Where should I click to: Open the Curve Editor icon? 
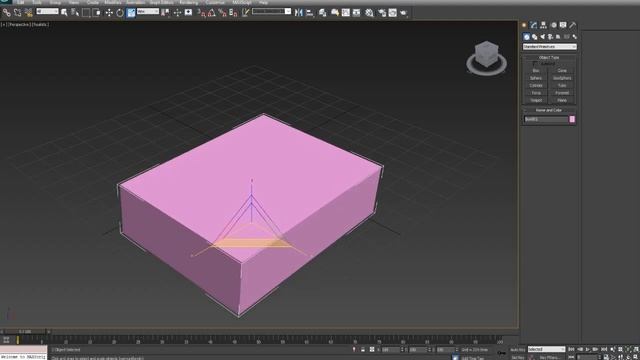tap(346, 13)
